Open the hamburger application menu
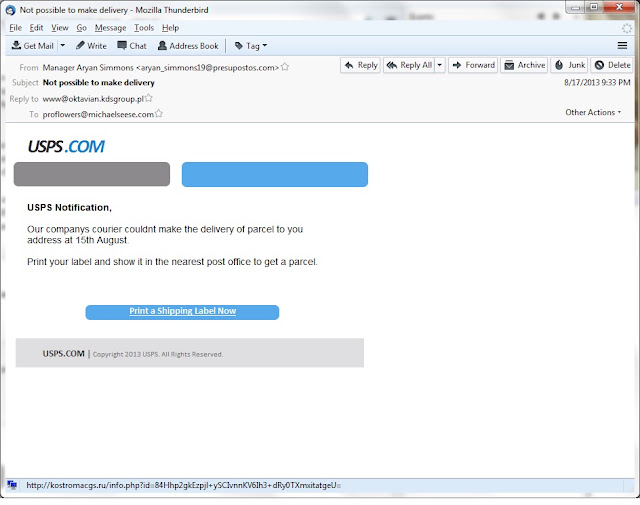The image size is (640, 505). pos(622,46)
